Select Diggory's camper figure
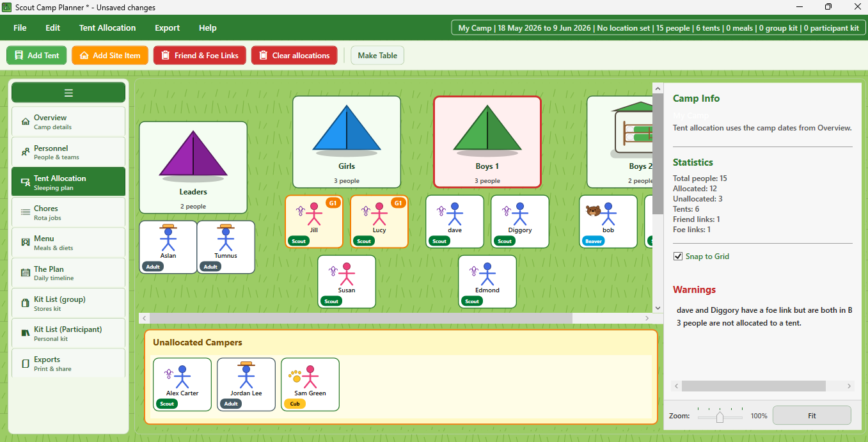 pyautogui.click(x=520, y=214)
